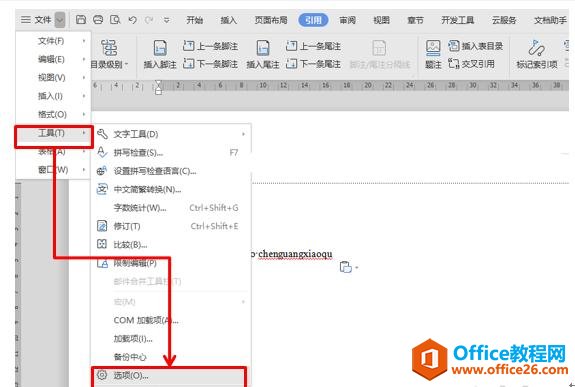This screenshot has width=575, height=387.
Task: Choose COM 加载项 menu entry
Action: point(171,320)
